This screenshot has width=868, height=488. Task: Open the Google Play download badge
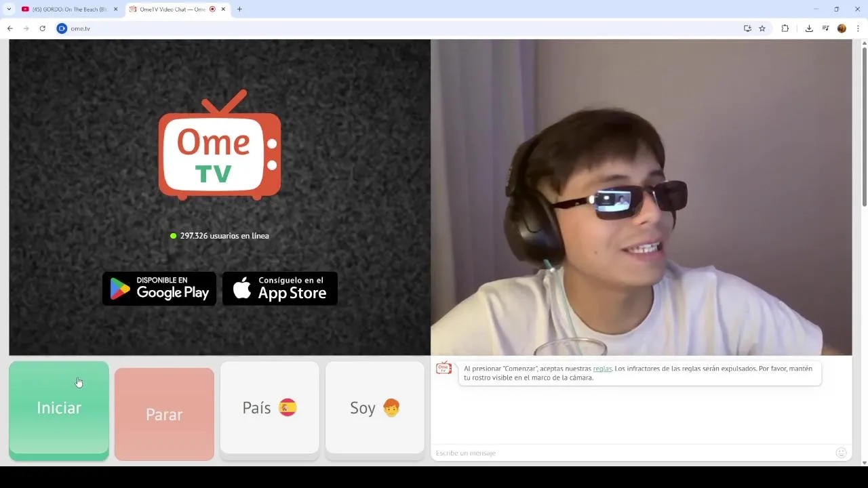[159, 289]
